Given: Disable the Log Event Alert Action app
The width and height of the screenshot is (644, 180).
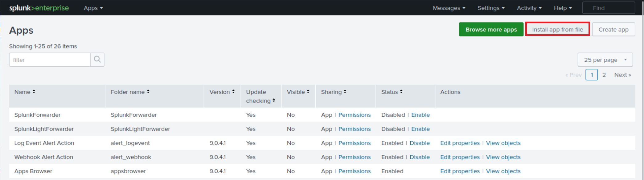Looking at the screenshot, I should 420,143.
